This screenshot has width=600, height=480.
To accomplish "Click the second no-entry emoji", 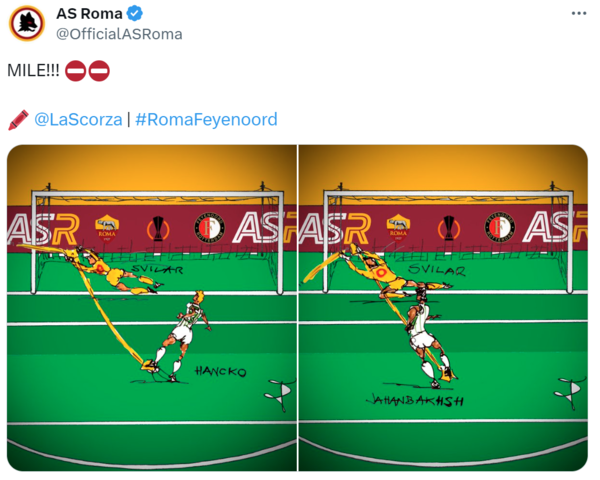I will point(99,71).
